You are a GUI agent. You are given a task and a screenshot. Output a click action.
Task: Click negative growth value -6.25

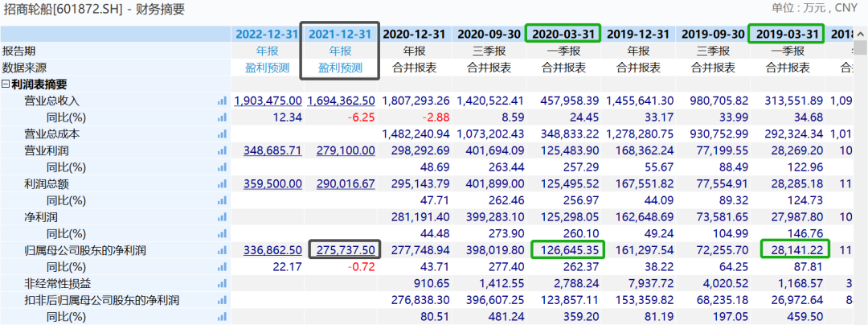361,118
